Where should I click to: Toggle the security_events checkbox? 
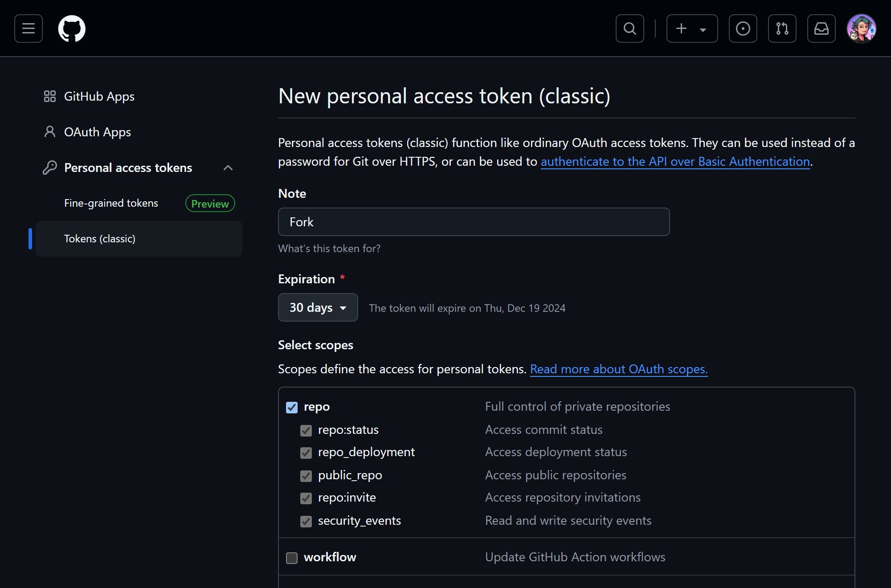pos(306,521)
